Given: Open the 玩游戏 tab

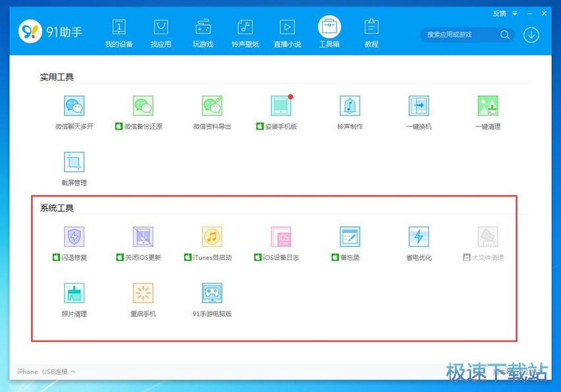Looking at the screenshot, I should 203,34.
